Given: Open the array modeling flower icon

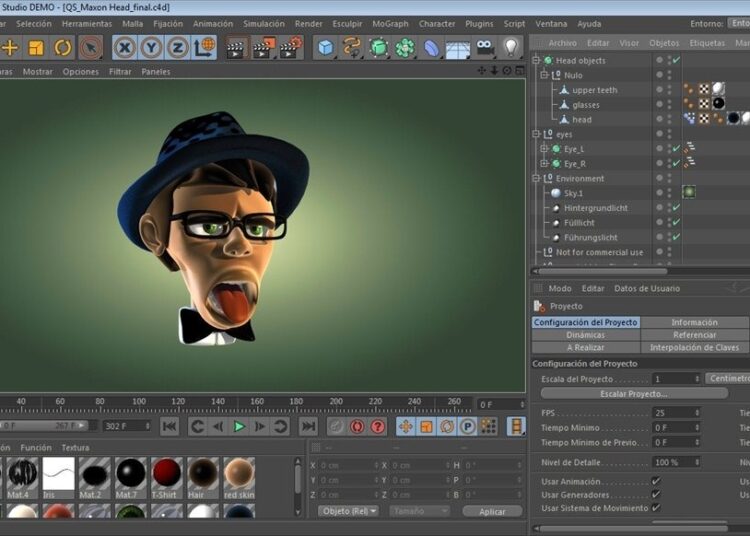Looking at the screenshot, I should click(x=405, y=48).
